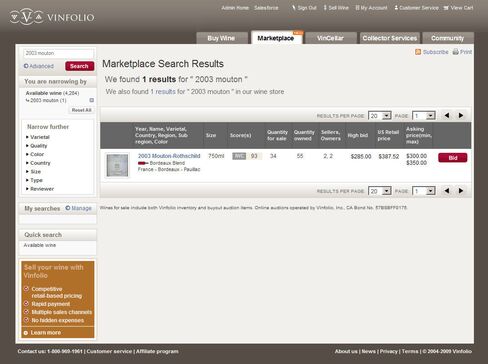This screenshot has height=364, width=488.
Task: Open the Privacy footer link
Action: tap(389, 351)
